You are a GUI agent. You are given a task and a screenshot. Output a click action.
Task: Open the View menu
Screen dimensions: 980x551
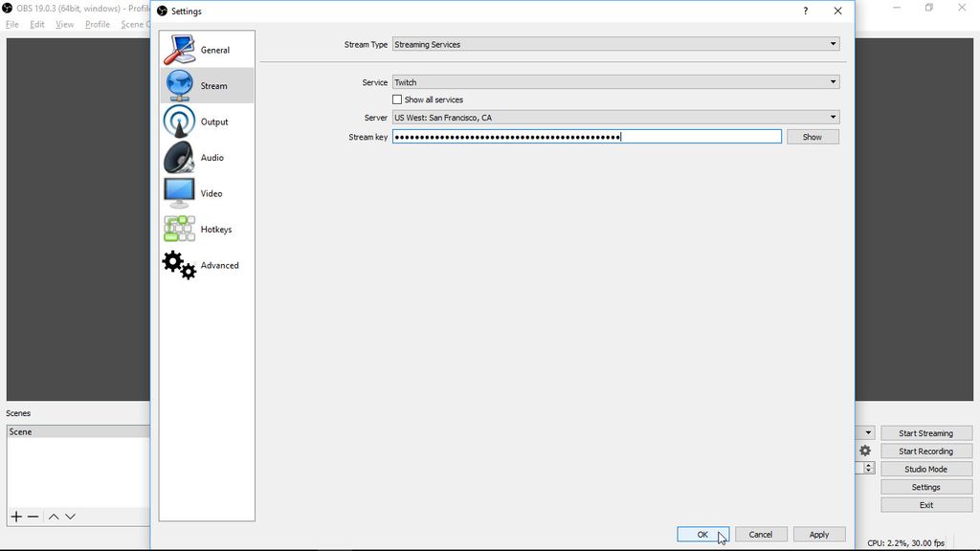click(64, 24)
